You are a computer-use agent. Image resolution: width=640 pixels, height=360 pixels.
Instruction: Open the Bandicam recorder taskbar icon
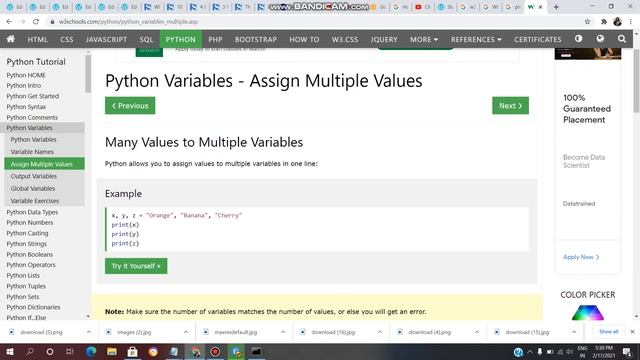[x=215, y=351]
